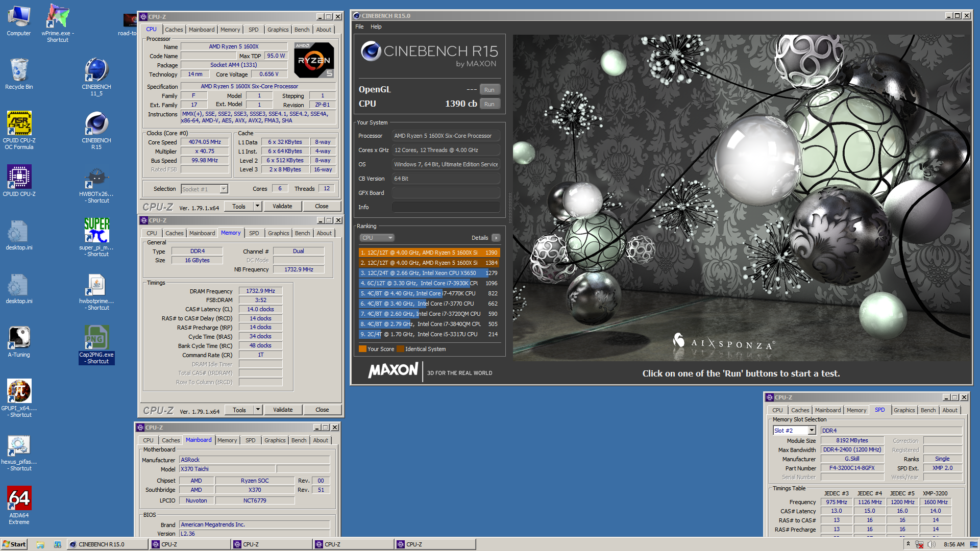Image resolution: width=980 pixels, height=551 pixels.
Task: Select Core i7-4770K ranking row
Action: pos(429,293)
